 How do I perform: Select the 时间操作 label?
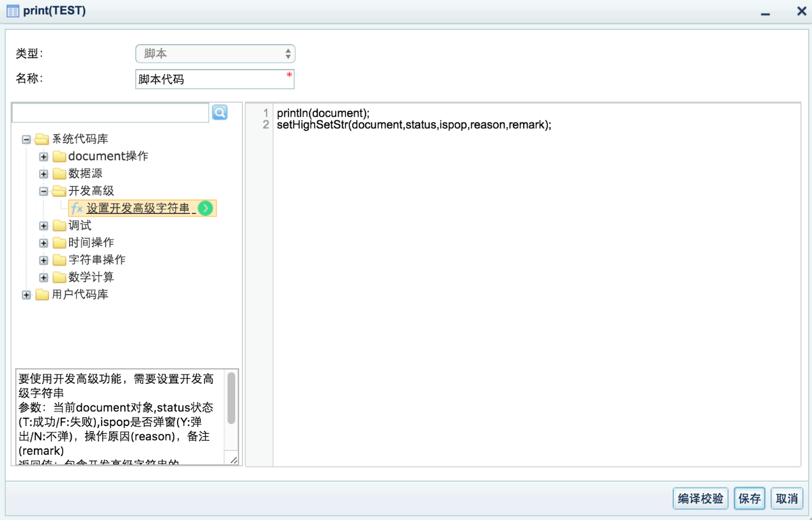pos(91,243)
